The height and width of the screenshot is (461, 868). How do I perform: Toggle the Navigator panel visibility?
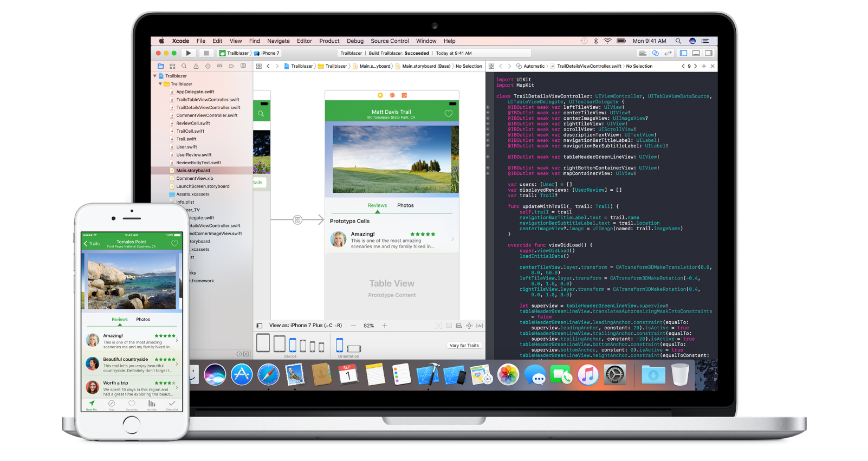pos(683,53)
